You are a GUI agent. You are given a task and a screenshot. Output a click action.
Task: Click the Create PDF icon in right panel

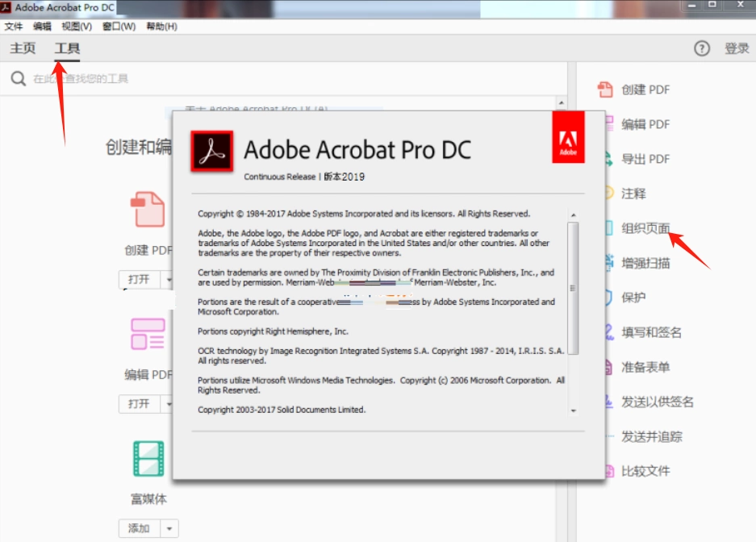pyautogui.click(x=605, y=90)
